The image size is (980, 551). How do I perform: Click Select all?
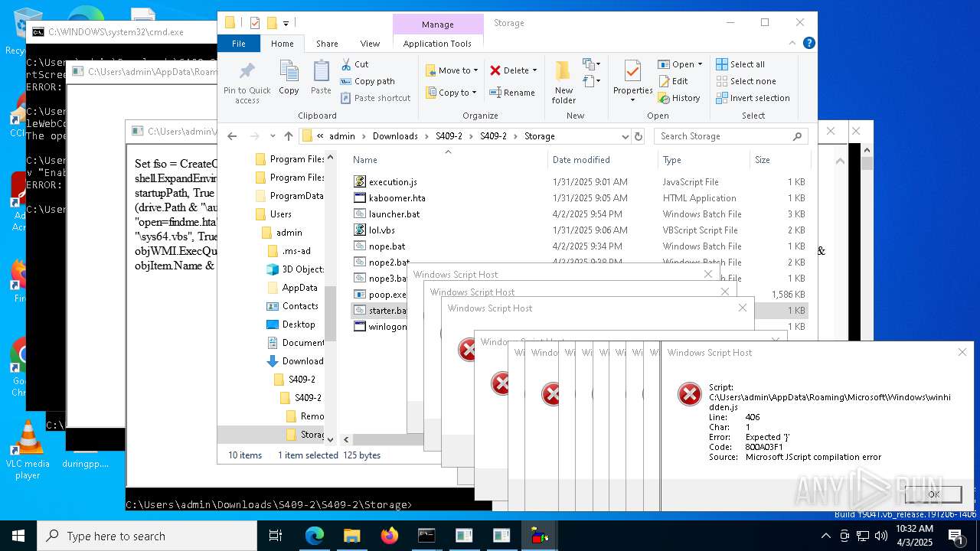click(x=740, y=64)
